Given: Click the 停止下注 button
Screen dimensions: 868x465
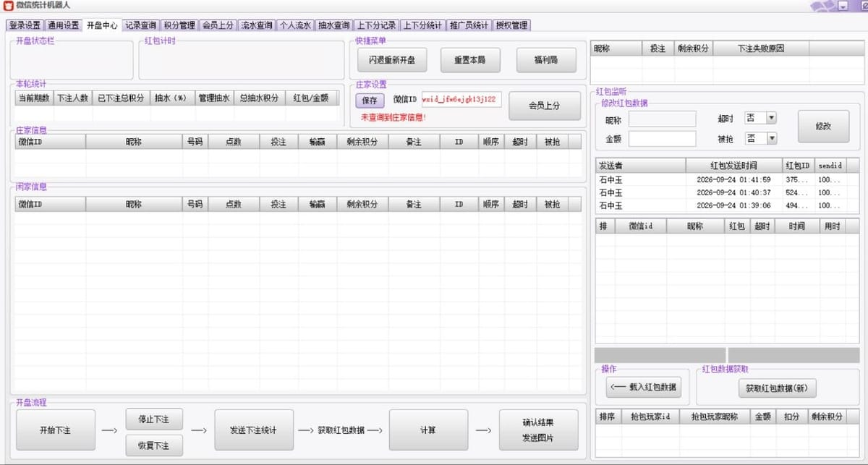Looking at the screenshot, I should pyautogui.click(x=154, y=419).
